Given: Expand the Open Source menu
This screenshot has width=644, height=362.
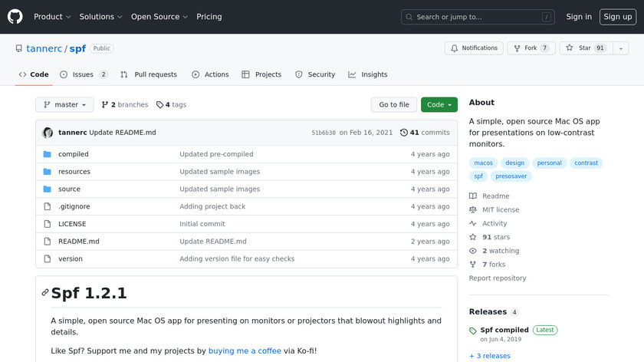Looking at the screenshot, I should click(x=159, y=17).
